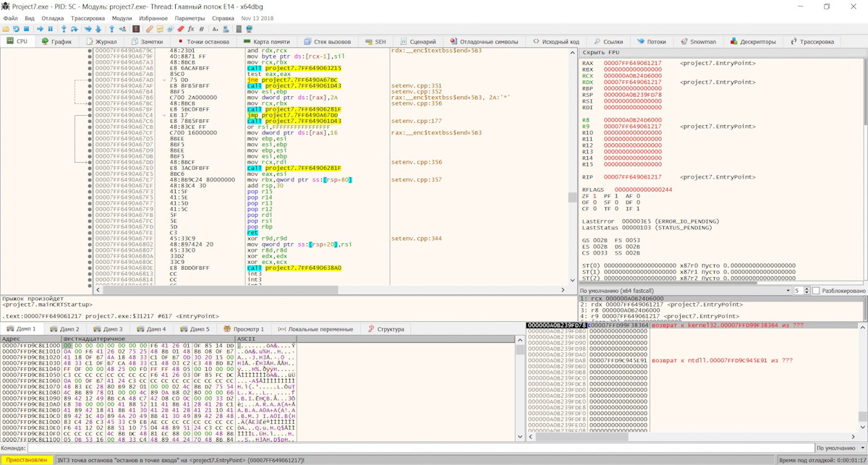This screenshot has height=465, width=868.
Task: Switch to the Исходный код tab
Action: click(555, 42)
